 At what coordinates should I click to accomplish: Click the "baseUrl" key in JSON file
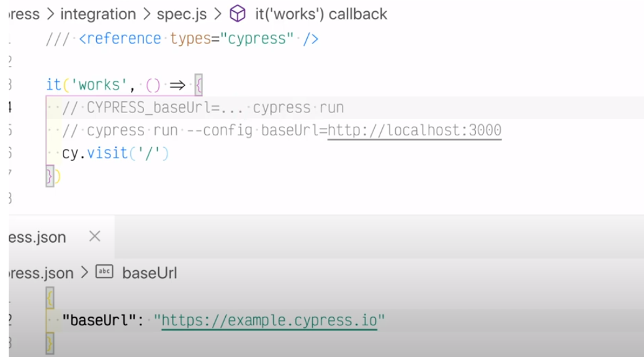99,321
